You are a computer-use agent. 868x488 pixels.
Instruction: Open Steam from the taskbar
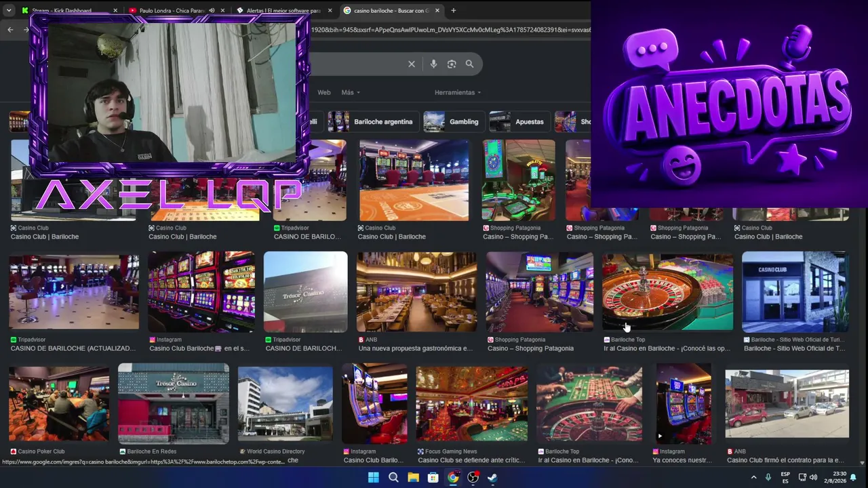pyautogui.click(x=492, y=477)
